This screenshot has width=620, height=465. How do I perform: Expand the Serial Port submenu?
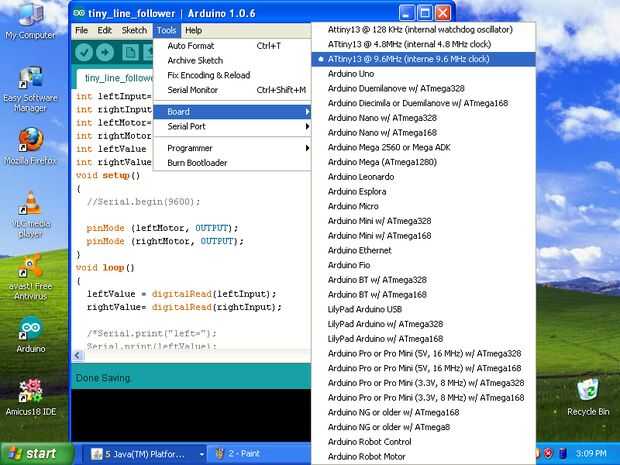click(x=232, y=127)
